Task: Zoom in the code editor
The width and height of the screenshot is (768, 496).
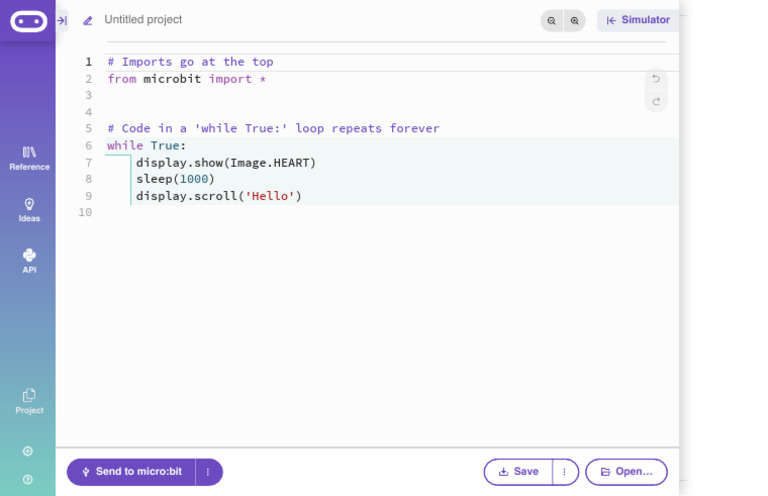Action: click(x=575, y=21)
